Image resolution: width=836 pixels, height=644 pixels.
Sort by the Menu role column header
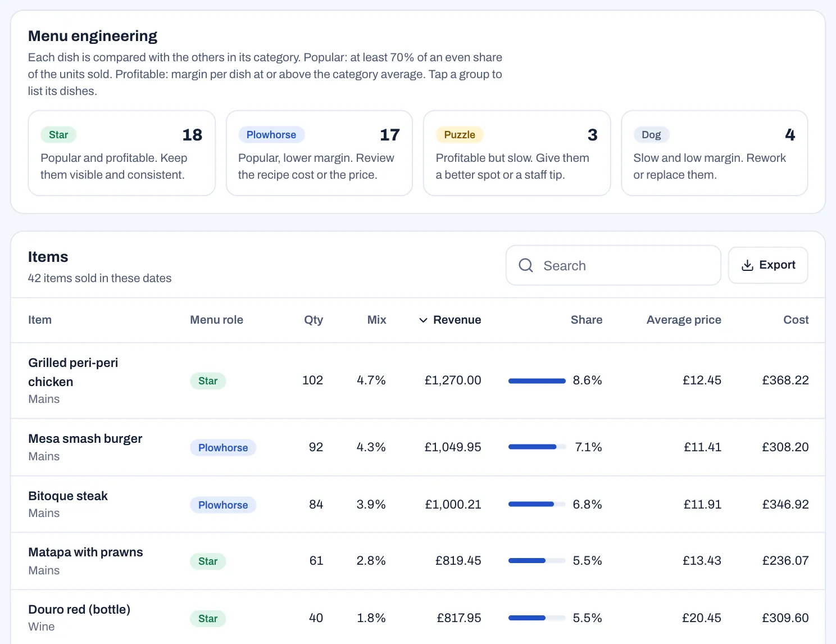(x=216, y=320)
